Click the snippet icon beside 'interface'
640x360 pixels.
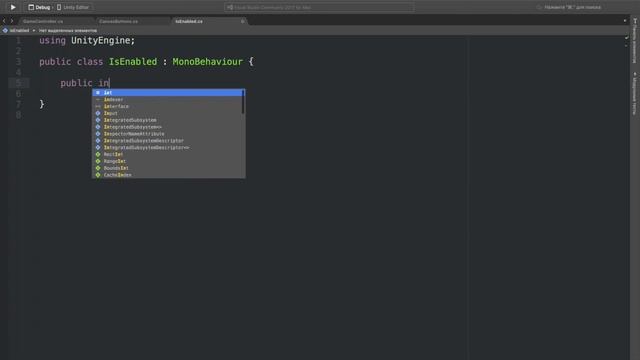pos(98,107)
